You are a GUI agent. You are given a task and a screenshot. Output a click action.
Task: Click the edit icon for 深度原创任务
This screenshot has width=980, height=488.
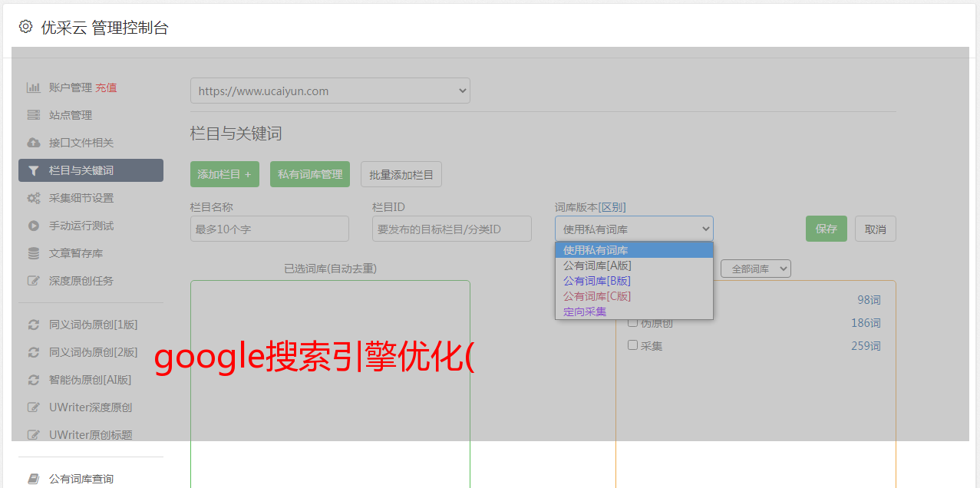33,281
